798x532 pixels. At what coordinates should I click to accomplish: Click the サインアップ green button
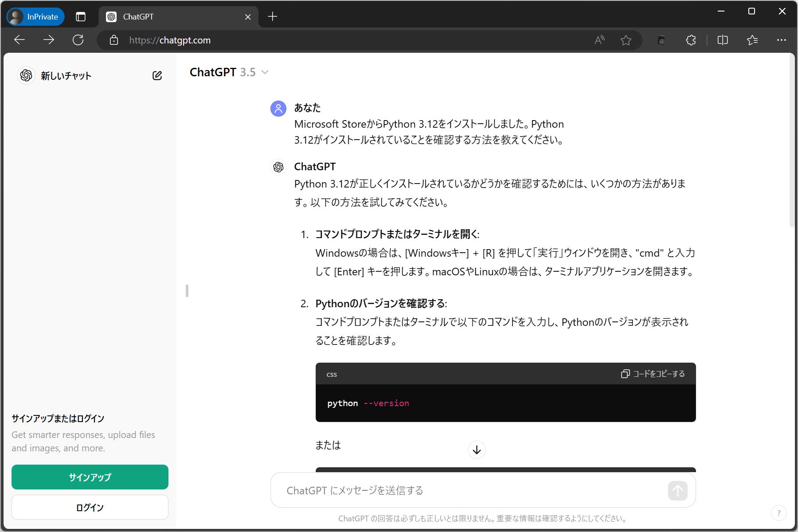click(90, 477)
